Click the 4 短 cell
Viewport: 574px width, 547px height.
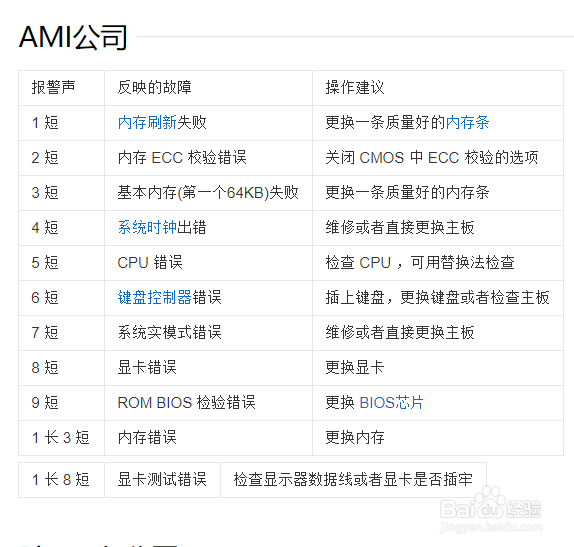tap(62, 228)
